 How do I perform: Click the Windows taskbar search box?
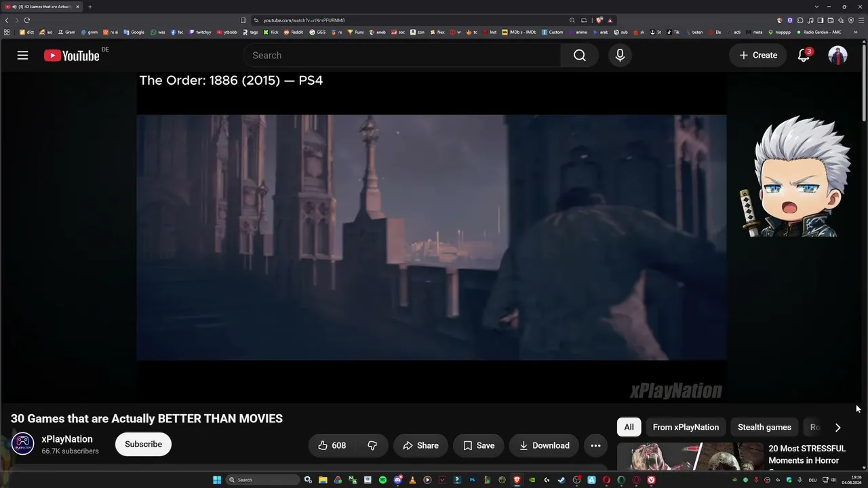(262, 480)
